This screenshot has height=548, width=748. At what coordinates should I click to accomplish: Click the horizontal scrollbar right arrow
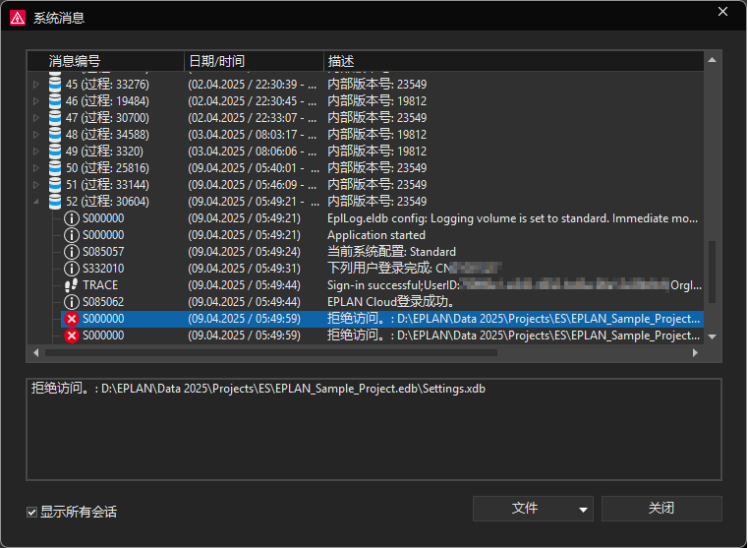point(695,353)
